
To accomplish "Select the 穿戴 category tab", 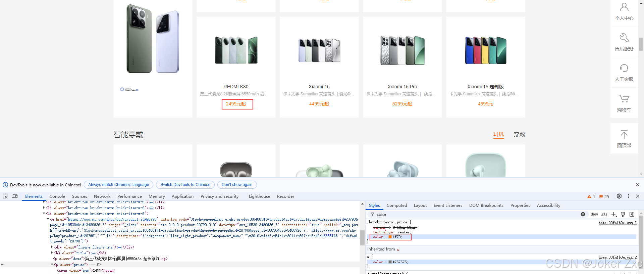I will point(519,134).
